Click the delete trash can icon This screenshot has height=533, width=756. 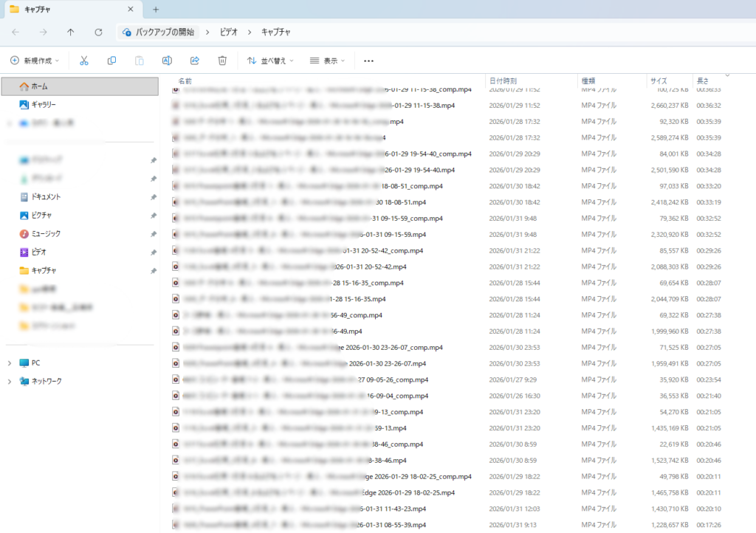(x=222, y=61)
